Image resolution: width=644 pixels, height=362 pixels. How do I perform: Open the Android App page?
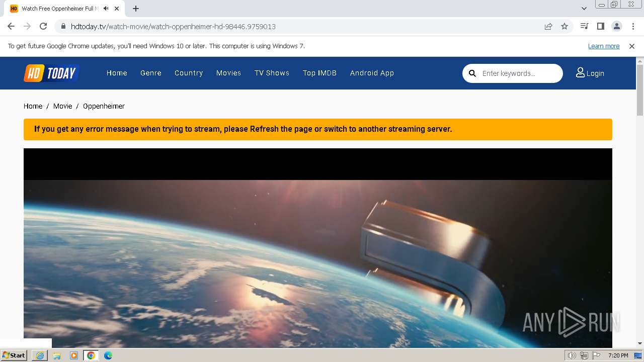(x=372, y=73)
